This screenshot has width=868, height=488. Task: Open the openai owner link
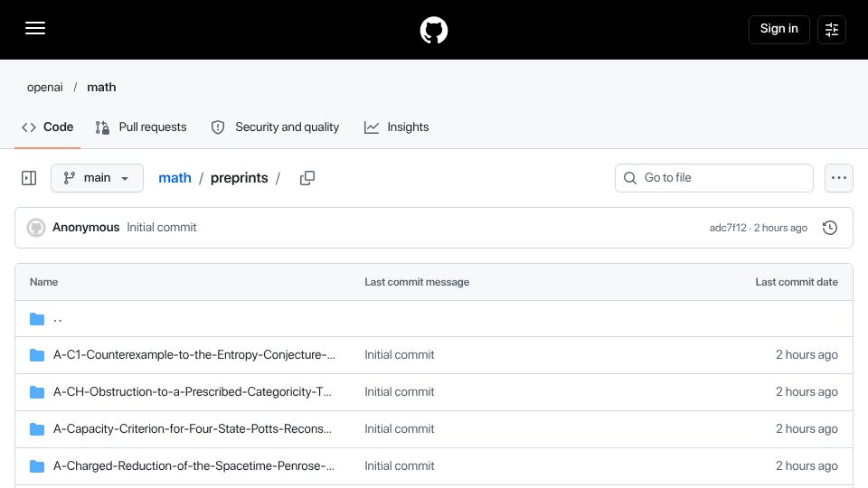pyautogui.click(x=45, y=88)
